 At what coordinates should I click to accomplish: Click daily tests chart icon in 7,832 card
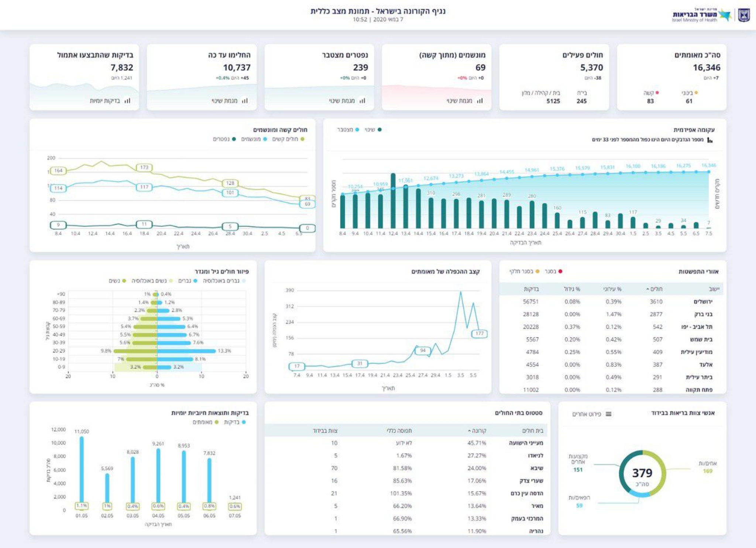pos(127,100)
